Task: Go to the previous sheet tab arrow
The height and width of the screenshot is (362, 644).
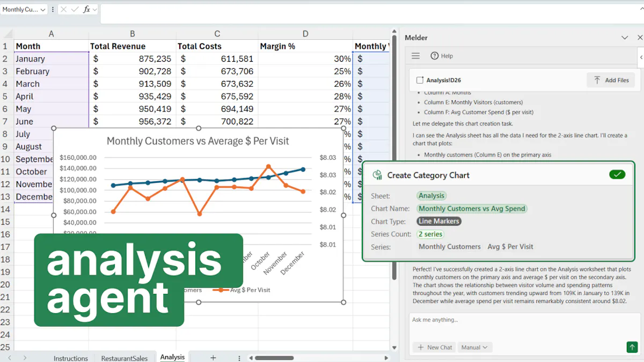Action: click(x=10, y=358)
